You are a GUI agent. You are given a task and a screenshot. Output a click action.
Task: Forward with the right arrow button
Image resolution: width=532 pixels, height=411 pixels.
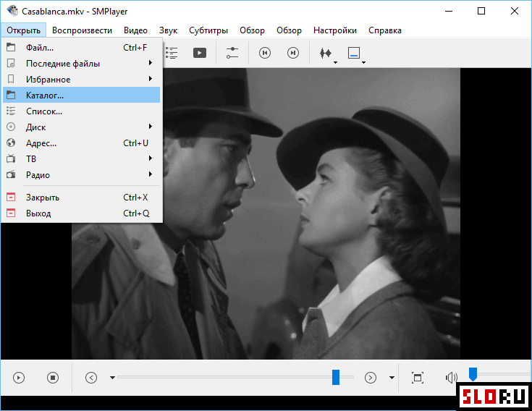point(371,378)
